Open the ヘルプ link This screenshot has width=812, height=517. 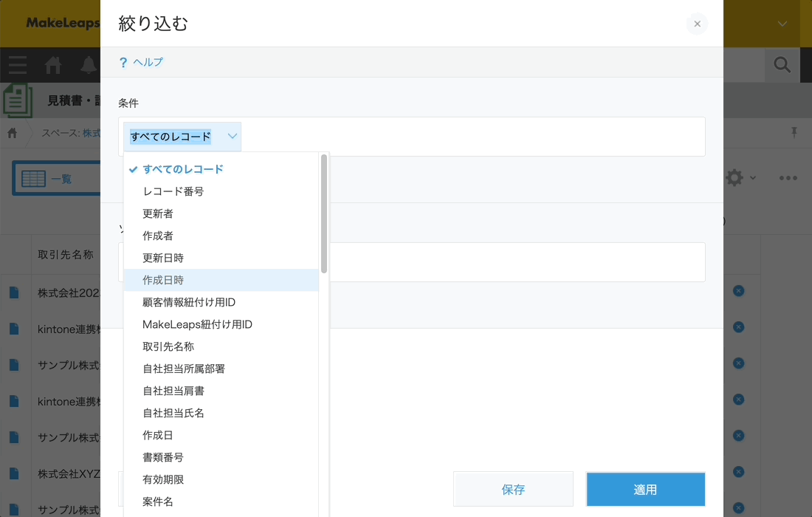(148, 62)
